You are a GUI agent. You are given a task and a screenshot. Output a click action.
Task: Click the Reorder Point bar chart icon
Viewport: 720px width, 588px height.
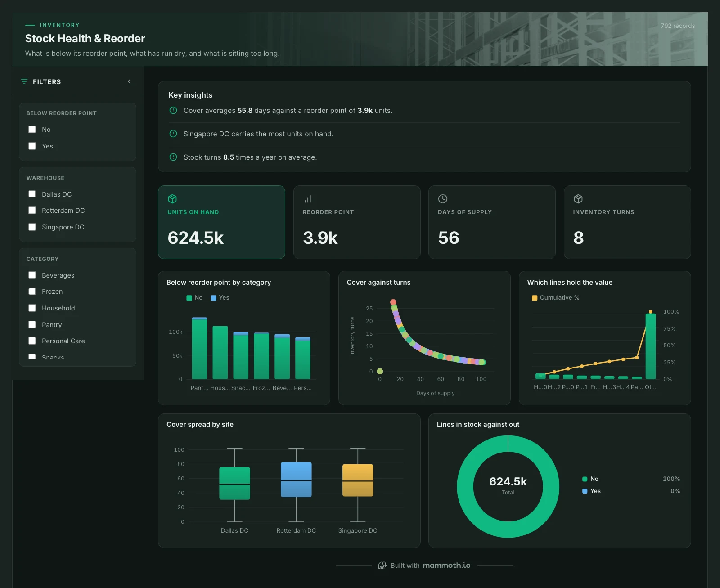308,199
